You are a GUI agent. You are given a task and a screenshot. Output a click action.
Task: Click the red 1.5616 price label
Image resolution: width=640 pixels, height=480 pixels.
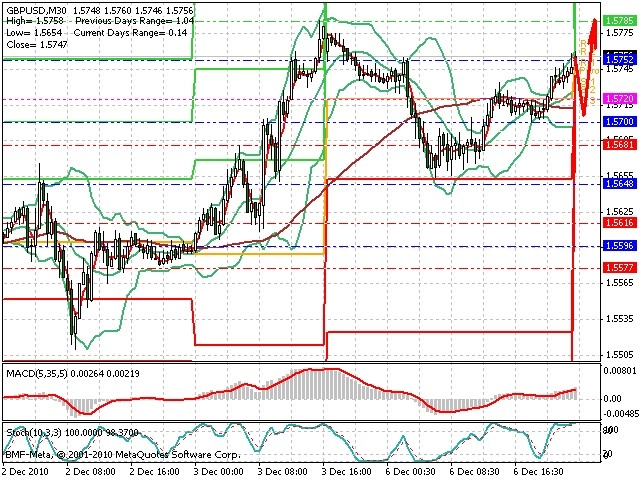click(x=620, y=222)
